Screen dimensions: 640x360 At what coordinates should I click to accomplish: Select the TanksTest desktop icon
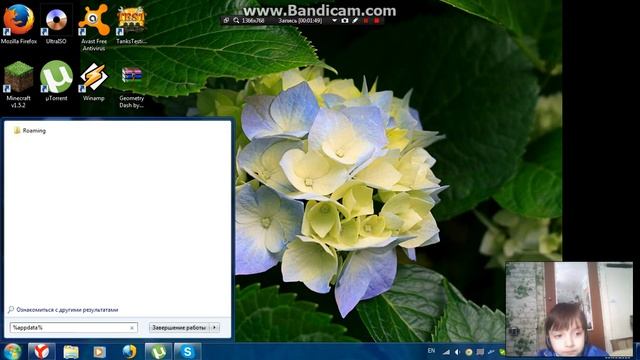(x=131, y=24)
